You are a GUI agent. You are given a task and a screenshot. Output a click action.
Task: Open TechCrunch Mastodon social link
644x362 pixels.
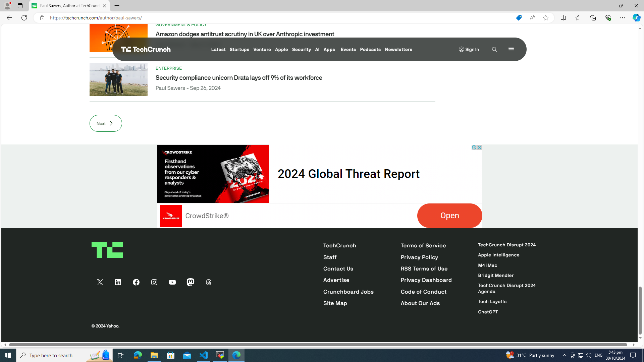point(191,282)
